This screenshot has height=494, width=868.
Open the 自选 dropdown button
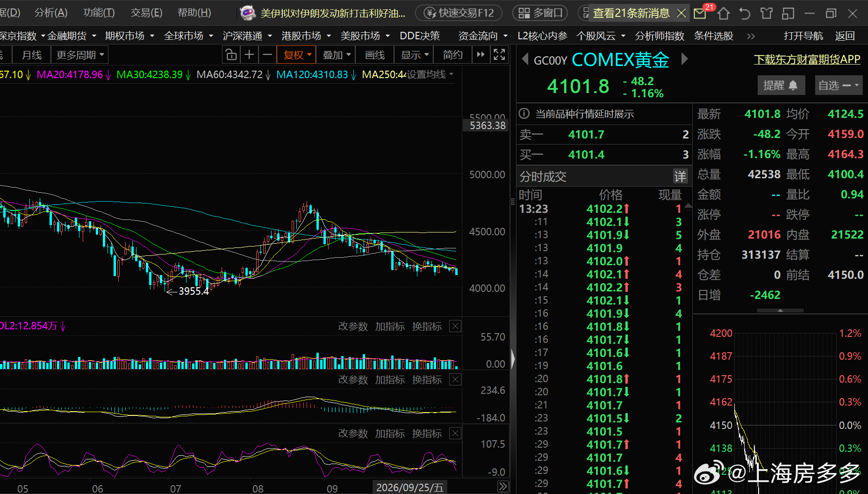click(x=839, y=85)
